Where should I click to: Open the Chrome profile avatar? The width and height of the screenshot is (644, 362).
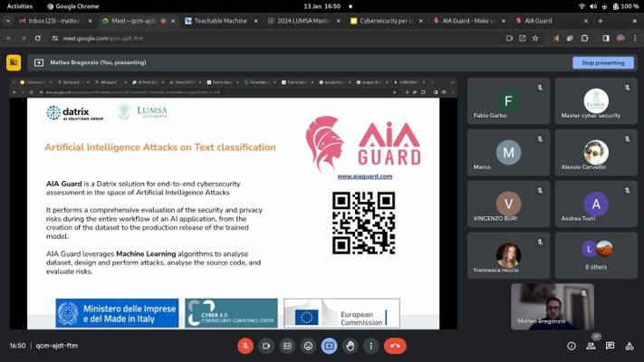pos(620,38)
